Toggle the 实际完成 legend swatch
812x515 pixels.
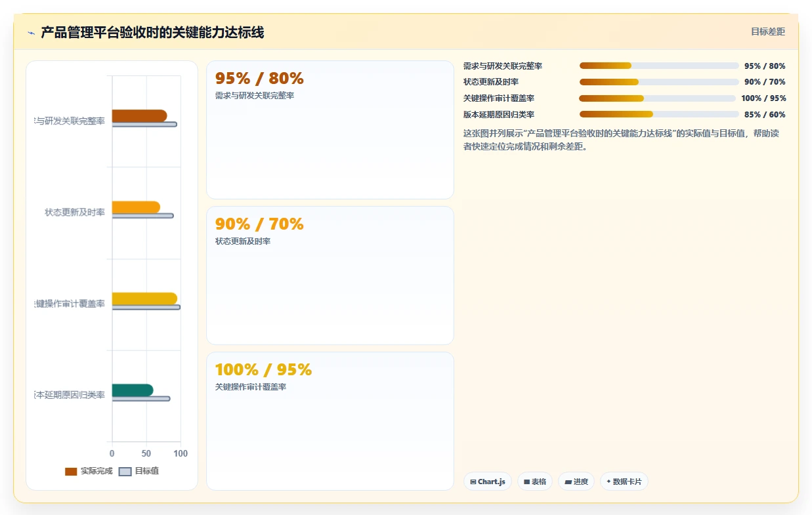(71, 471)
